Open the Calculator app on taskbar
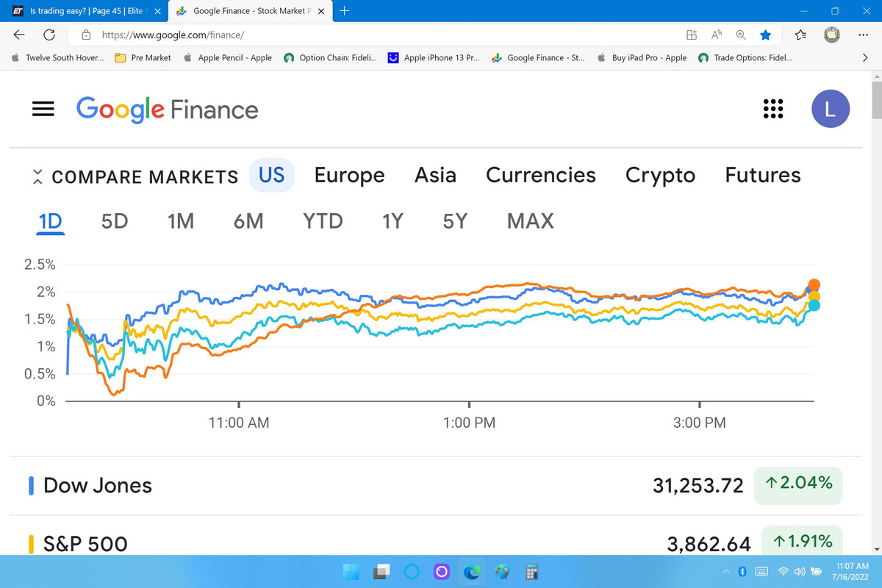The height and width of the screenshot is (588, 882). (532, 572)
